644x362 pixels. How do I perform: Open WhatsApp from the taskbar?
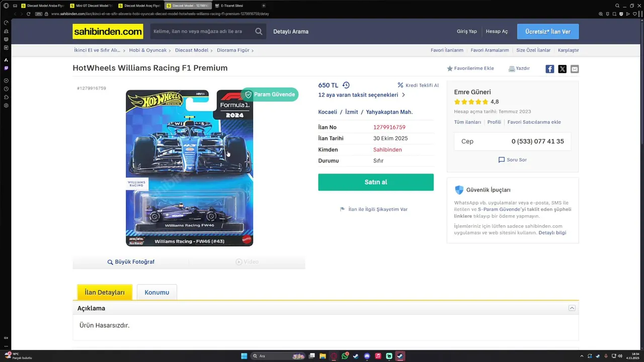pos(345,356)
